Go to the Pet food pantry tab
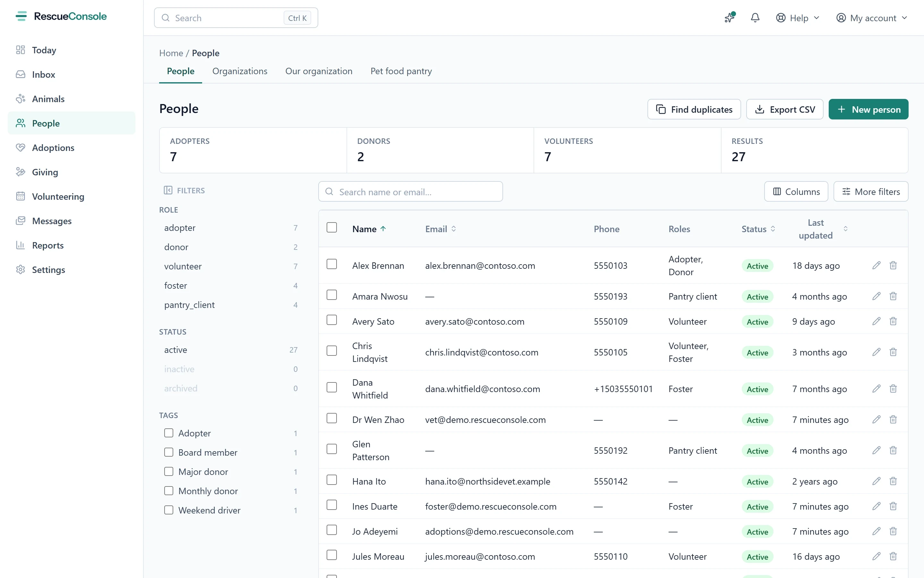This screenshot has height=578, width=924. coord(401,71)
